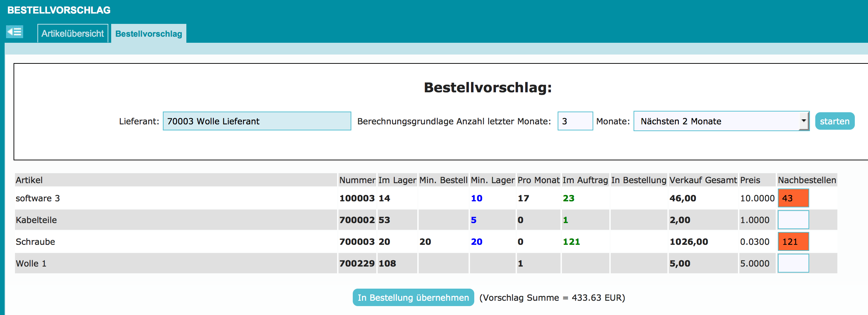Image resolution: width=868 pixels, height=315 pixels.
Task: Click Min. Lager value 10 for software 3
Action: click(x=476, y=198)
